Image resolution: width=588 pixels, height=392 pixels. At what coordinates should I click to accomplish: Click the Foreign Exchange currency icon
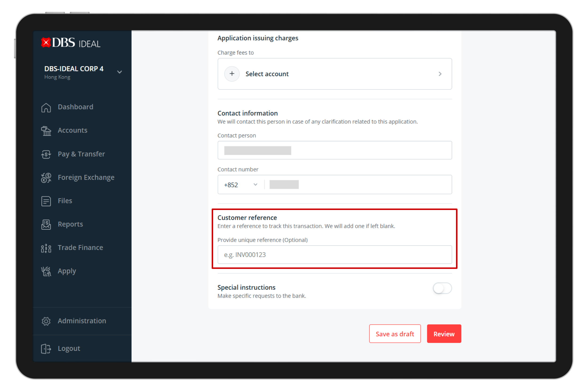pos(46,178)
